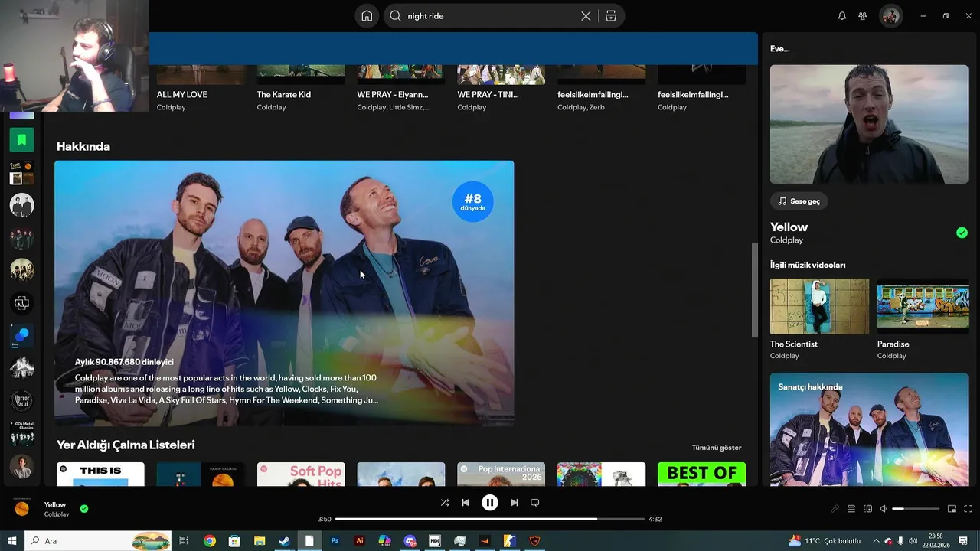Open the Coldplay artist link in player bar
This screenshot has height=551, width=980.
57,514
